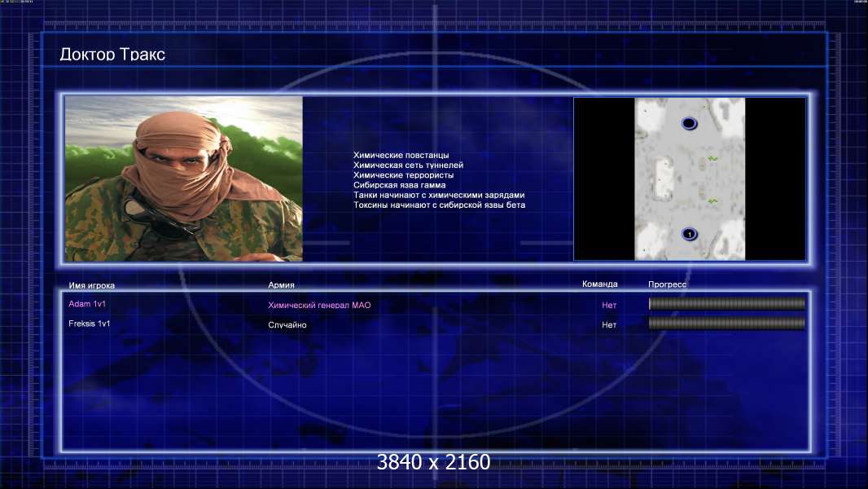868x489 pixels.
Task: Select player name Adam 1v1
Action: tap(87, 303)
